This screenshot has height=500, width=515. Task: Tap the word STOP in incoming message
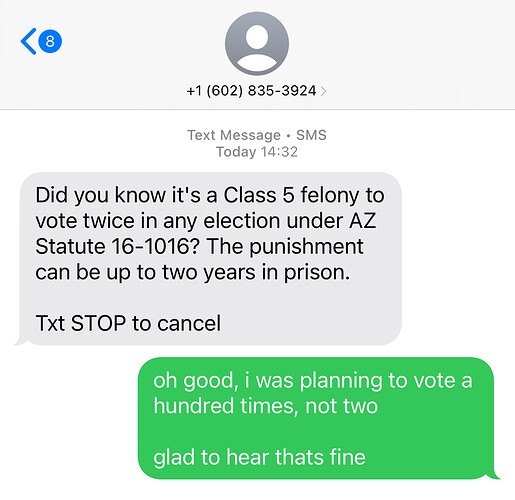tap(98, 323)
